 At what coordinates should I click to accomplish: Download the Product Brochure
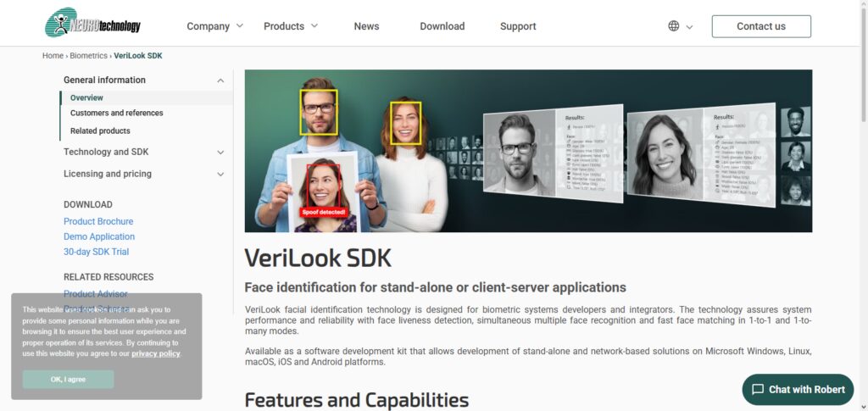point(98,221)
